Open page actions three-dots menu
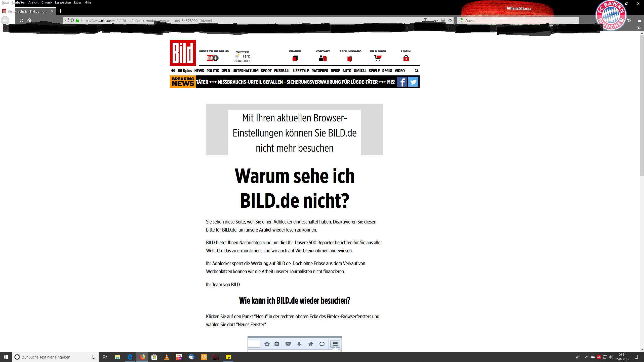The height and width of the screenshot is (362, 644). [x=436, y=20]
